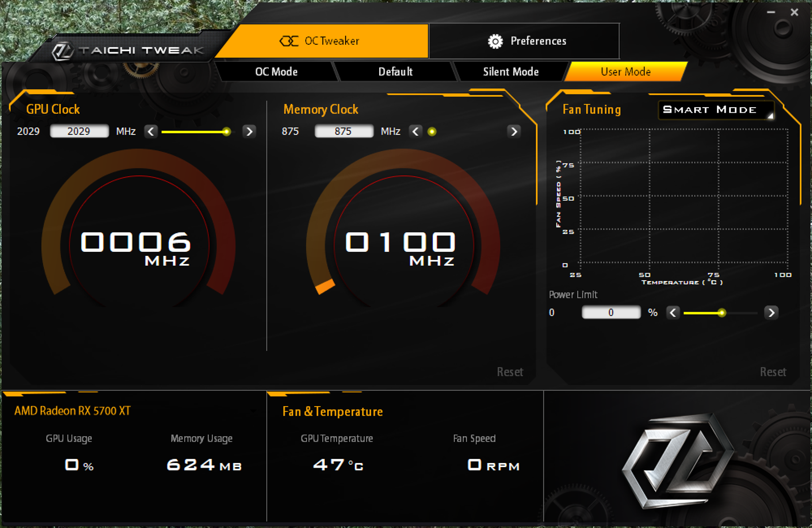The image size is (812, 528).
Task: Click the Taichi Tweak logo icon
Action: click(x=63, y=51)
